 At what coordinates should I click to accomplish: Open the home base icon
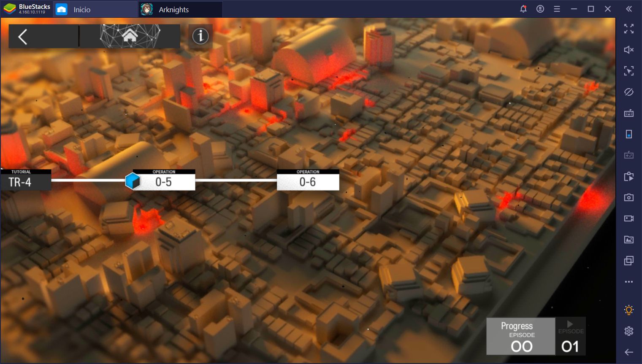(x=130, y=36)
